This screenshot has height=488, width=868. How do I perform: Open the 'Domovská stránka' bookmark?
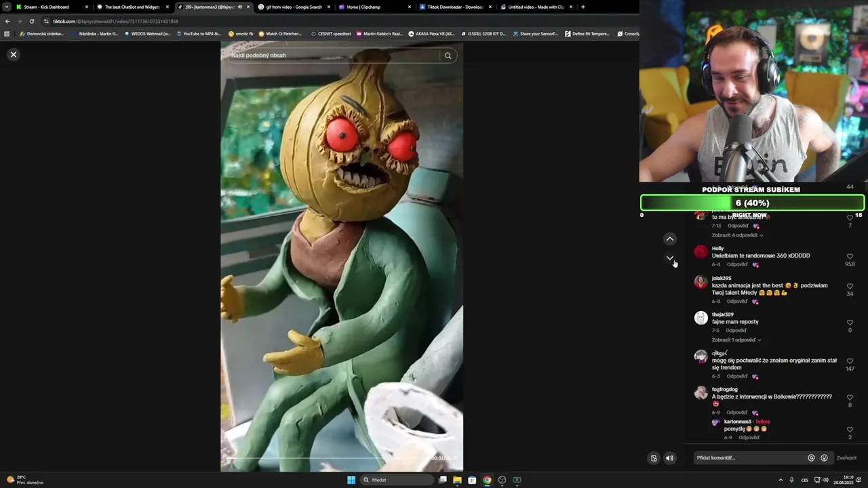(x=41, y=34)
